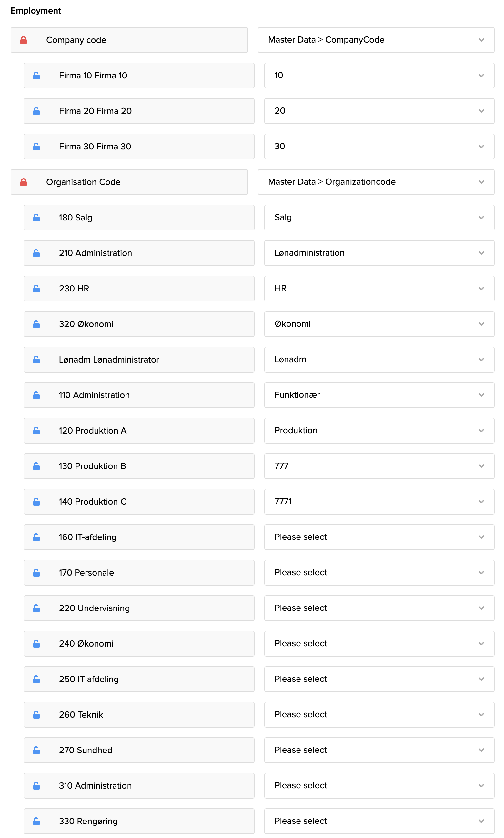Click the unlock icon beside 230 HR
Screen dimensions: 504x838
(36, 288)
